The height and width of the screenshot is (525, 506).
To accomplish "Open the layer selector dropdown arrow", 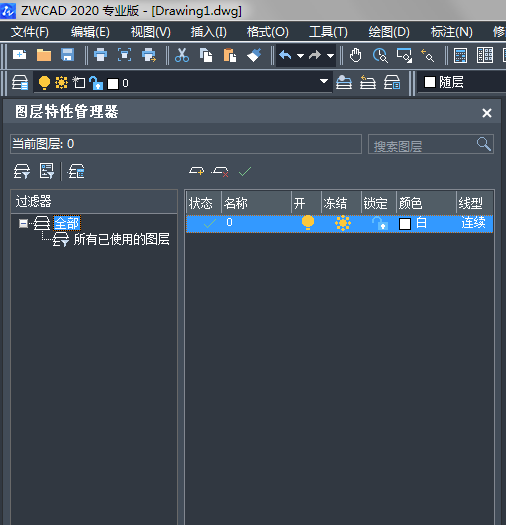I will click(324, 81).
